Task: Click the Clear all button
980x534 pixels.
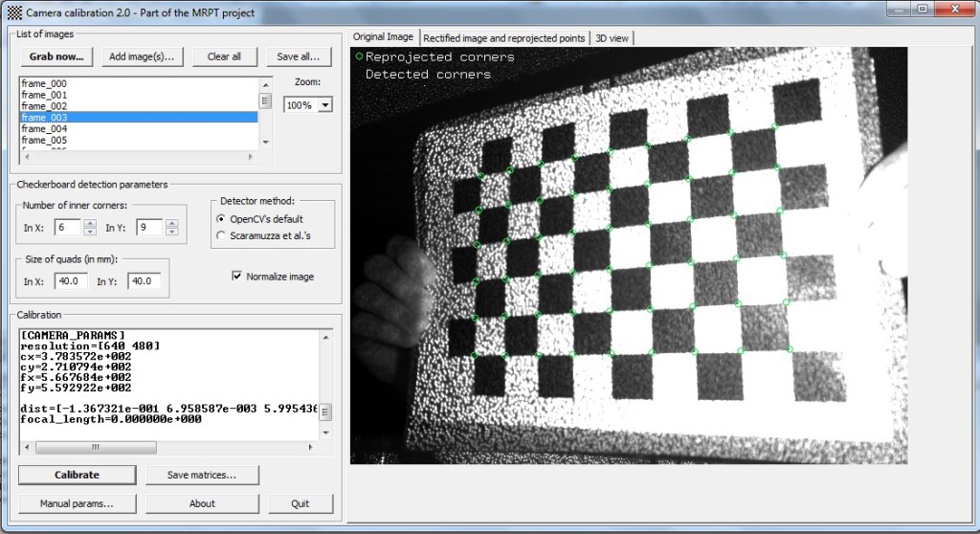Action: (x=224, y=56)
